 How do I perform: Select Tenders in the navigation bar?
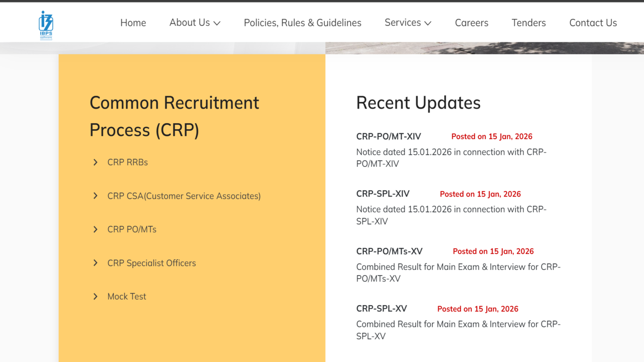coord(528,23)
